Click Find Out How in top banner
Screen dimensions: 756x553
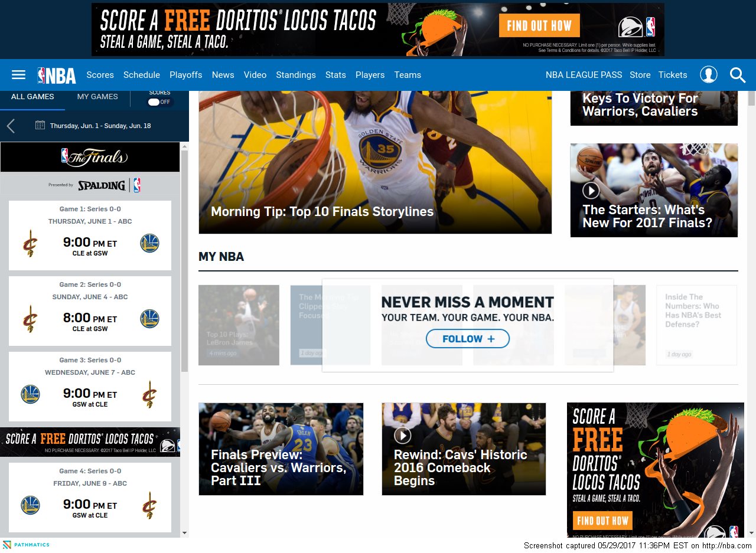coord(539,25)
